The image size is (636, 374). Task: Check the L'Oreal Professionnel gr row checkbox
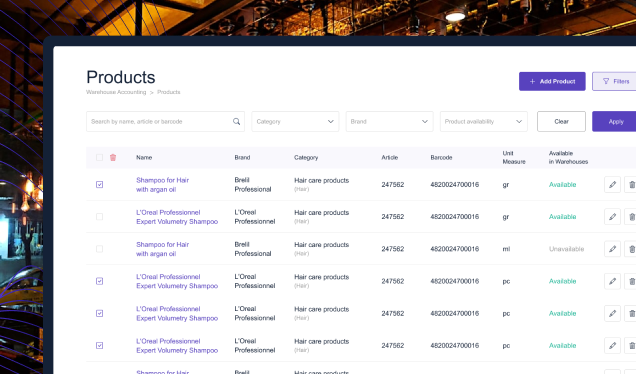[x=99, y=217]
